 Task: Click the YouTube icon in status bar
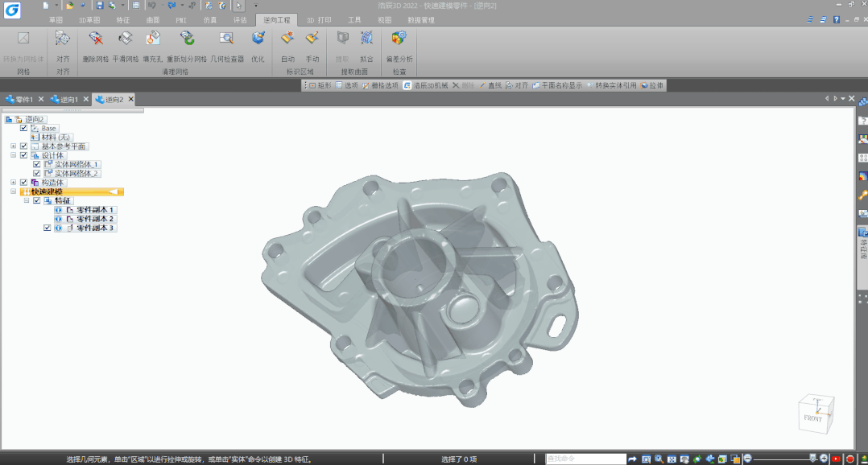(x=836, y=459)
